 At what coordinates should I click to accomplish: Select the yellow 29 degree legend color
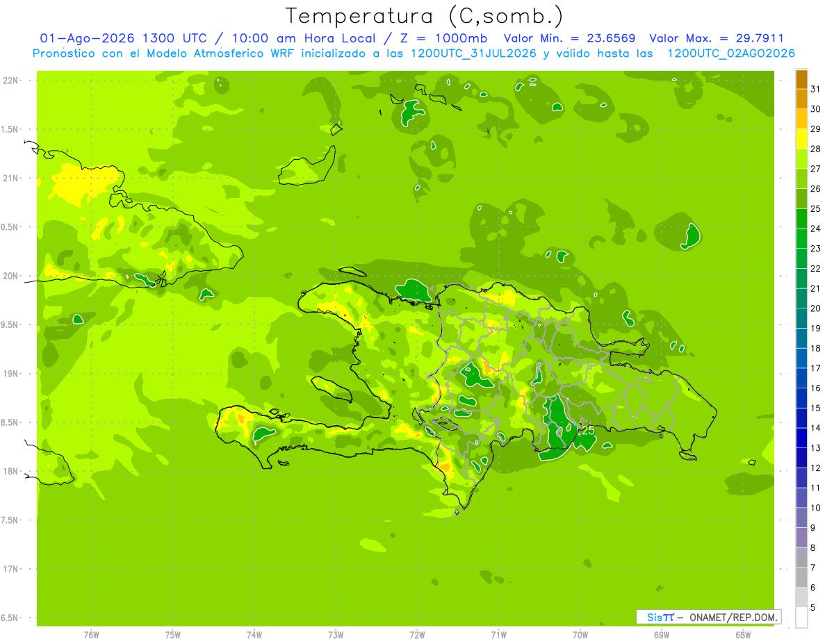pos(801,140)
